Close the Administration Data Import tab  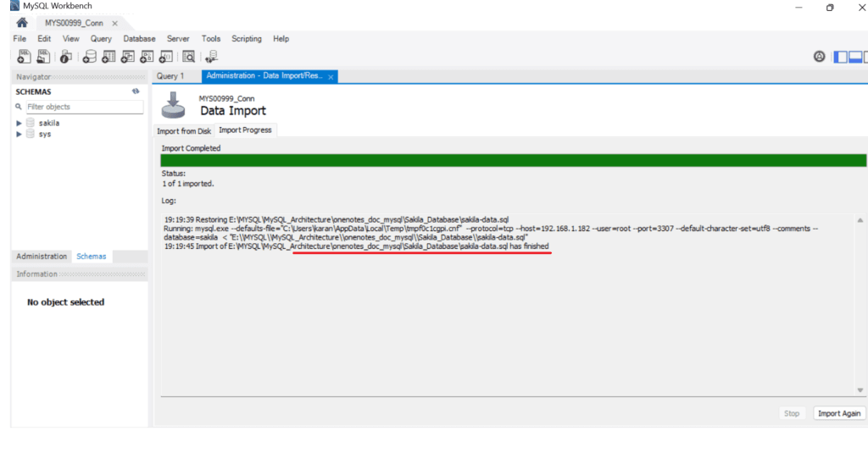[x=331, y=77]
